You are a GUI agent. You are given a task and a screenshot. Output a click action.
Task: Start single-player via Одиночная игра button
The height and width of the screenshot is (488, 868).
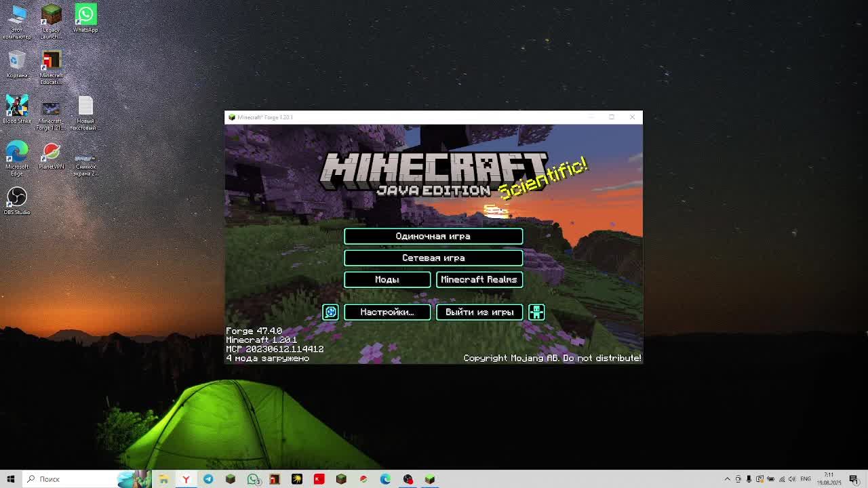433,236
